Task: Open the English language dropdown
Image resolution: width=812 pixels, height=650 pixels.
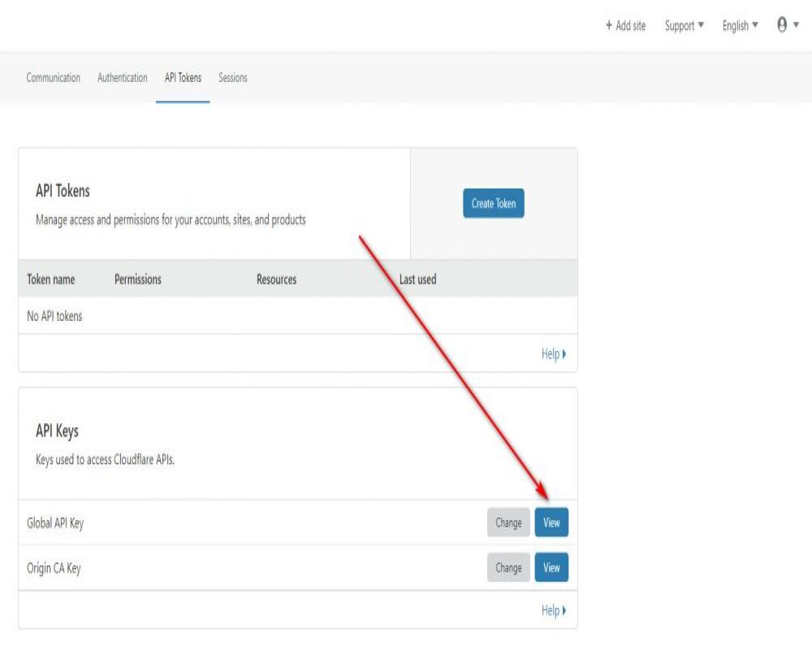Action: (x=740, y=26)
